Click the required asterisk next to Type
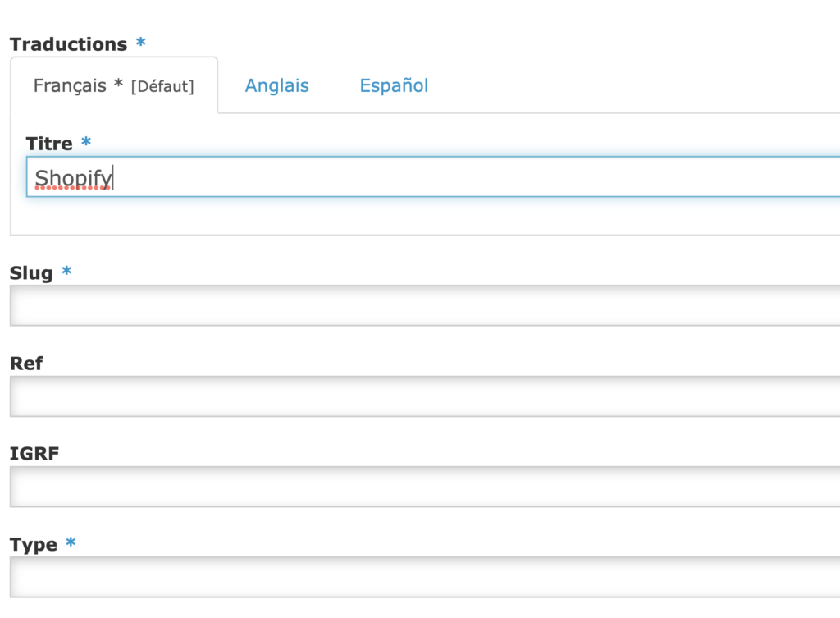Viewport: 840px width, 618px height. 71,543
